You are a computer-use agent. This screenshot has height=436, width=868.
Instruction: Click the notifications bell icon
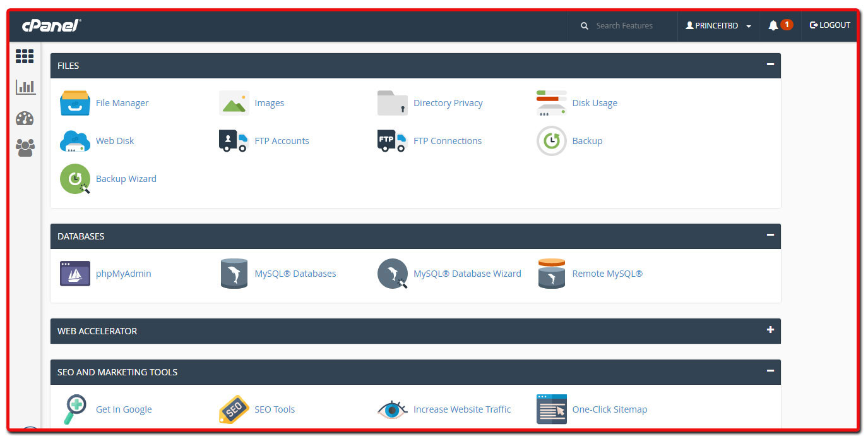(773, 25)
